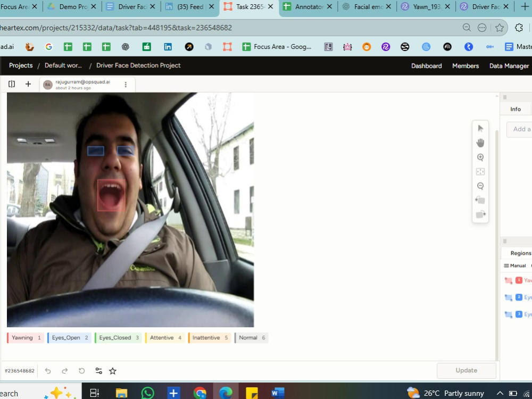The width and height of the screenshot is (532, 399).
Task: Open the three-dot menu of rajugurram's annotation
Action: (126, 85)
